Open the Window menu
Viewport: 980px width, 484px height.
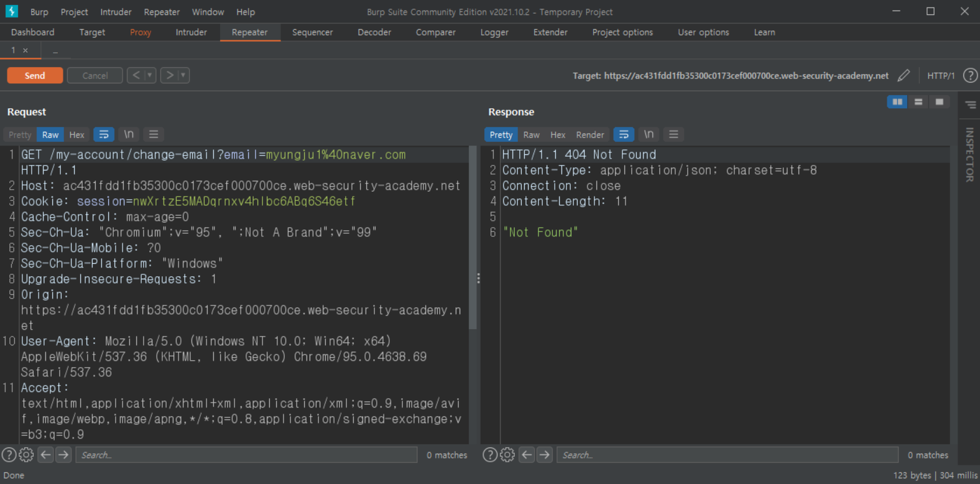point(208,12)
